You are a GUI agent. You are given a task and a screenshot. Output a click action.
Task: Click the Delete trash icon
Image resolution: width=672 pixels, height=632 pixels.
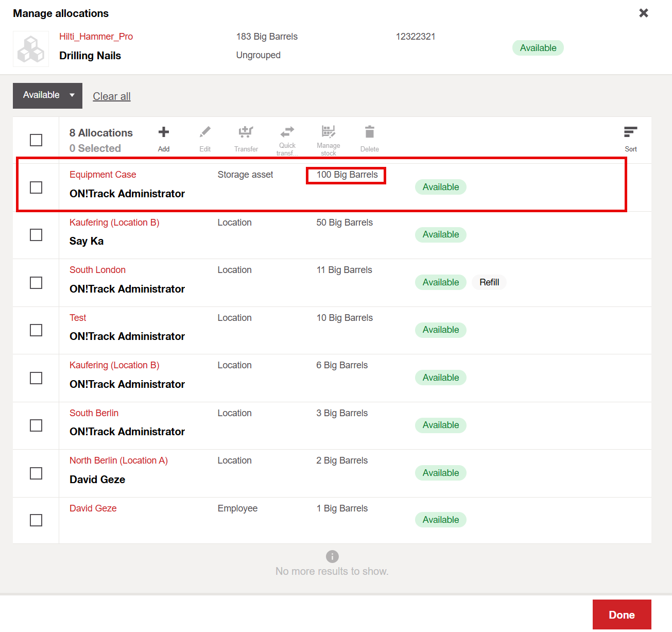click(x=369, y=133)
